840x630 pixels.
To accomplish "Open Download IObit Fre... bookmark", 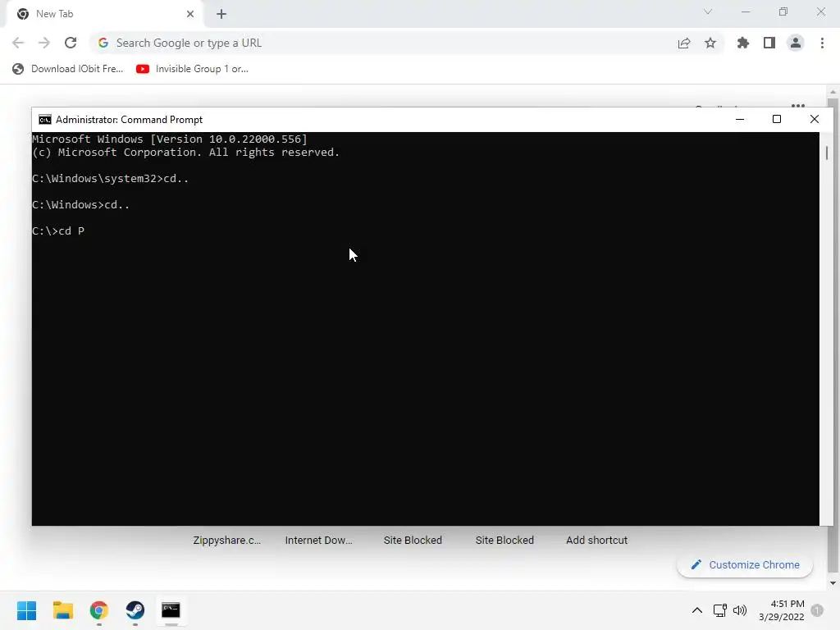I will pyautogui.click(x=68, y=69).
